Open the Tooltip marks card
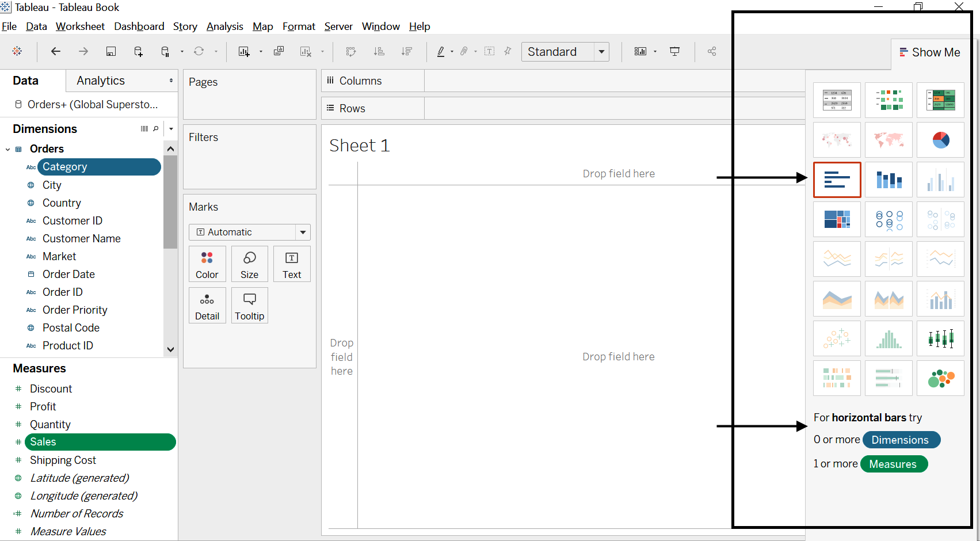Viewport: 980px width, 541px height. (250, 306)
